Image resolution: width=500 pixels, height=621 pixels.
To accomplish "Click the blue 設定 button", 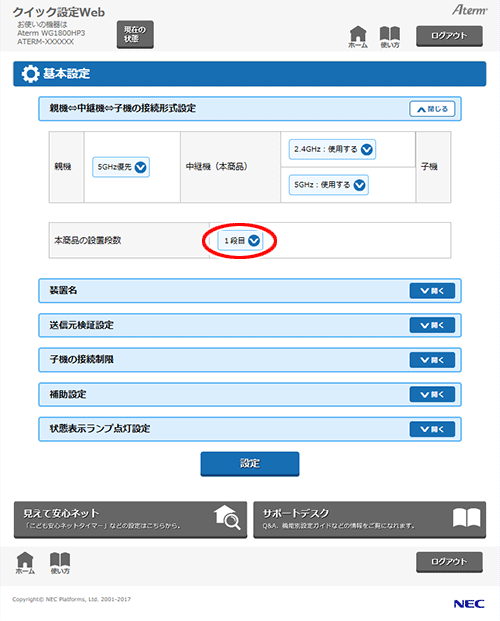I will pos(250,464).
